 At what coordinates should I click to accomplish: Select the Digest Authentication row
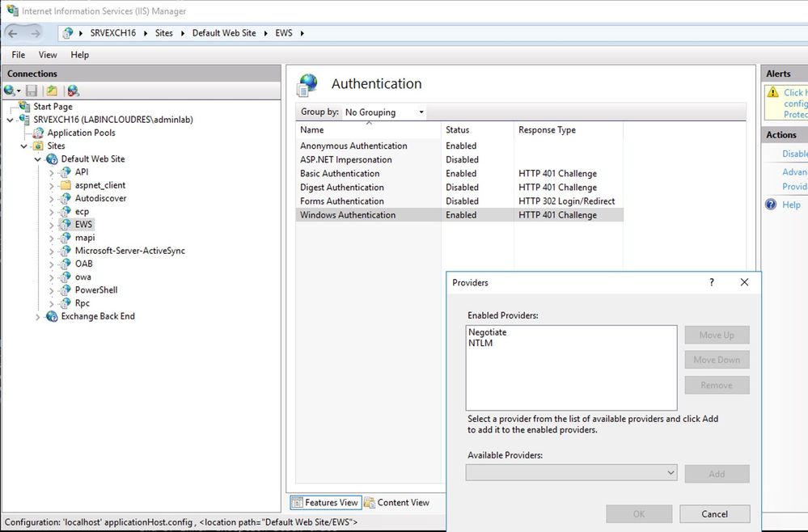[459, 188]
